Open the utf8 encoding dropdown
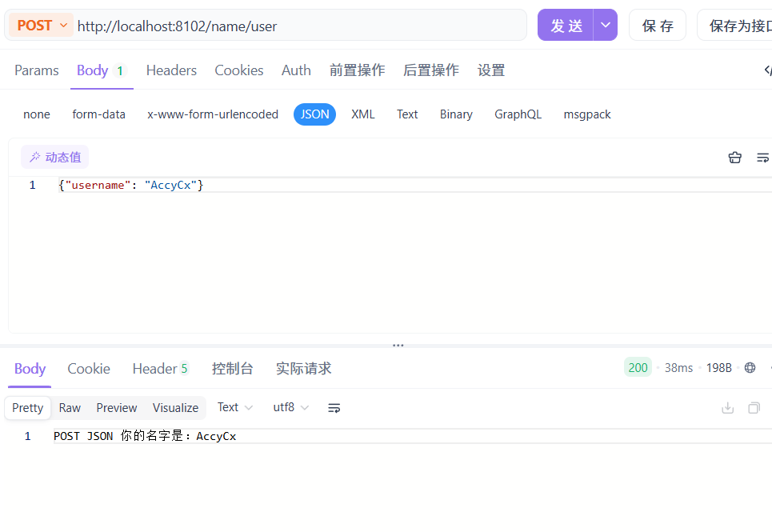This screenshot has width=772, height=532. (x=290, y=407)
